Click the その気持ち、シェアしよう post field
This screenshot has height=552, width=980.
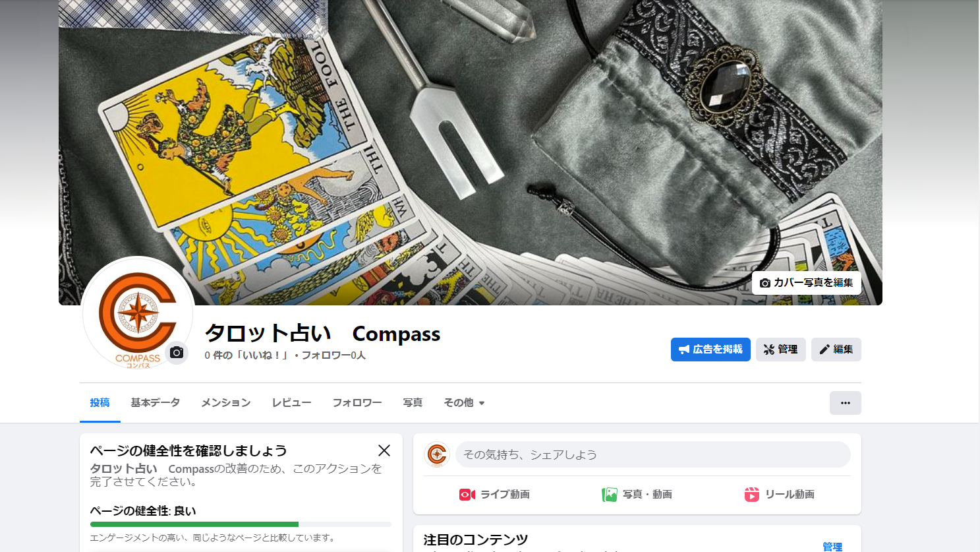[x=653, y=454]
